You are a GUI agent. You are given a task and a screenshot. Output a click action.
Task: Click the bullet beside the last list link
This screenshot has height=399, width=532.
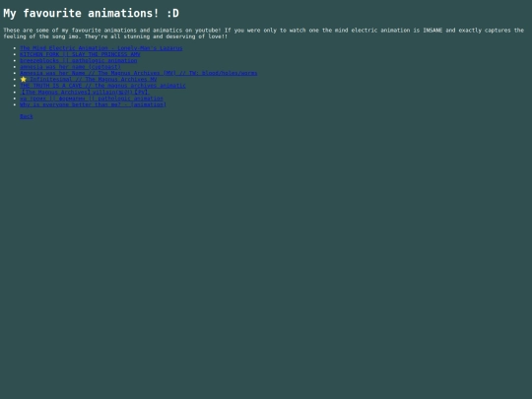tap(15, 104)
